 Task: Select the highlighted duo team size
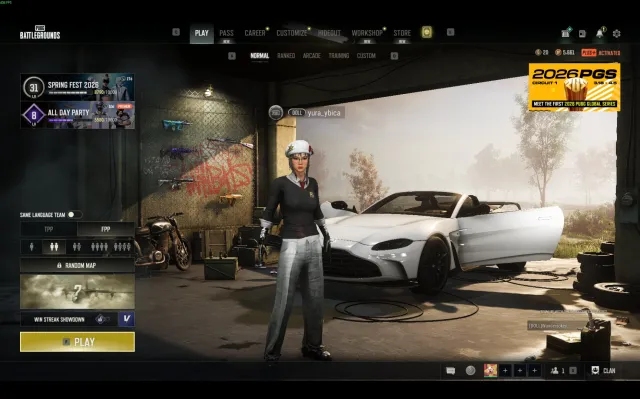[54, 246]
